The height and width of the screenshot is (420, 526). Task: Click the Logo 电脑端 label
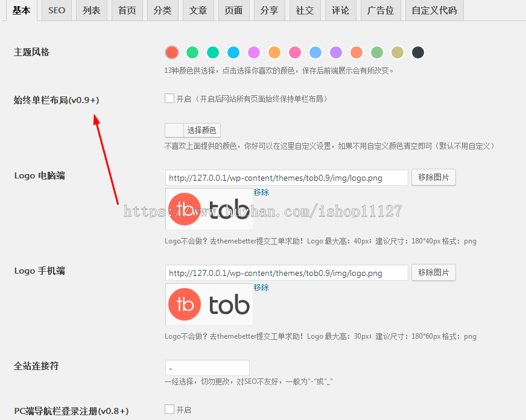coord(40,175)
